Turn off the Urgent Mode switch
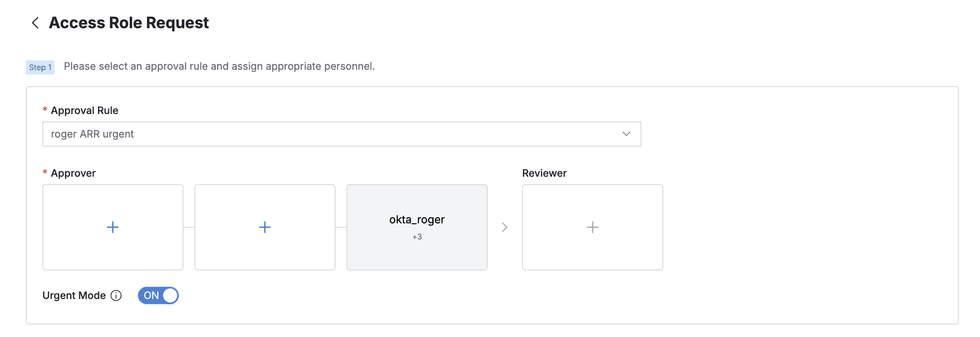 click(x=158, y=295)
